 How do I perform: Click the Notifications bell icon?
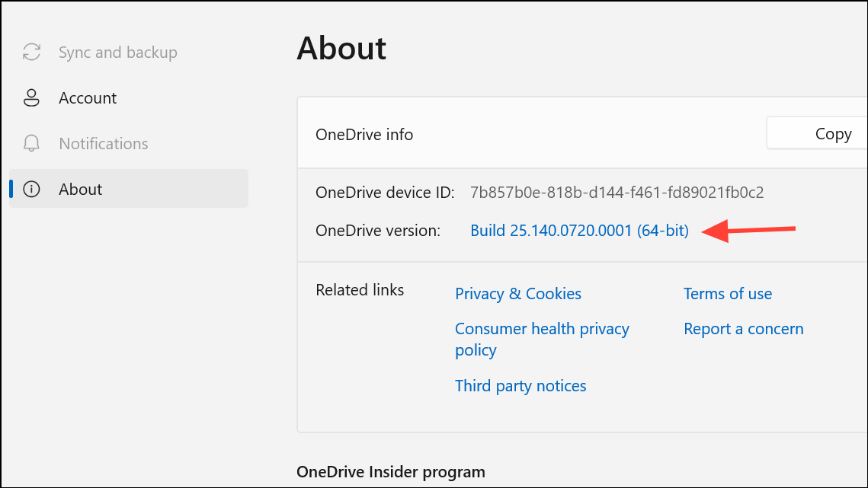(x=30, y=143)
